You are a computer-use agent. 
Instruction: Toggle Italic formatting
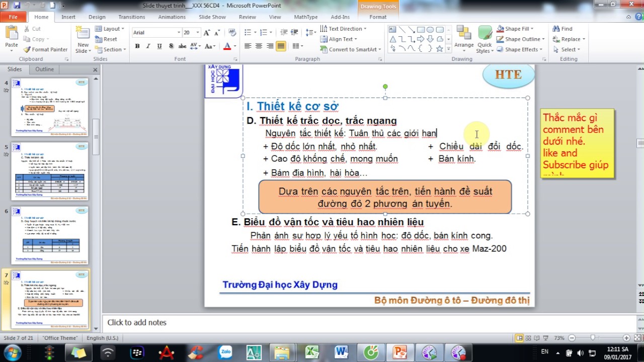click(148, 46)
